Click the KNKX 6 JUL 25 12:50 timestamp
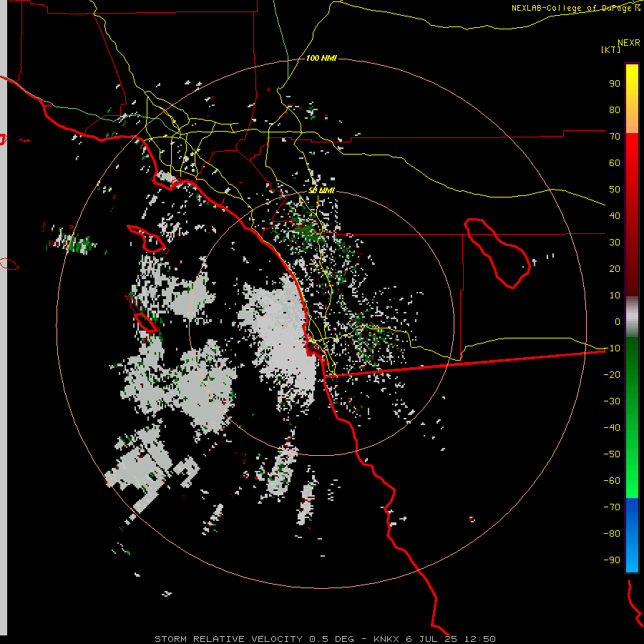The width and height of the screenshot is (644, 644). click(x=434, y=639)
